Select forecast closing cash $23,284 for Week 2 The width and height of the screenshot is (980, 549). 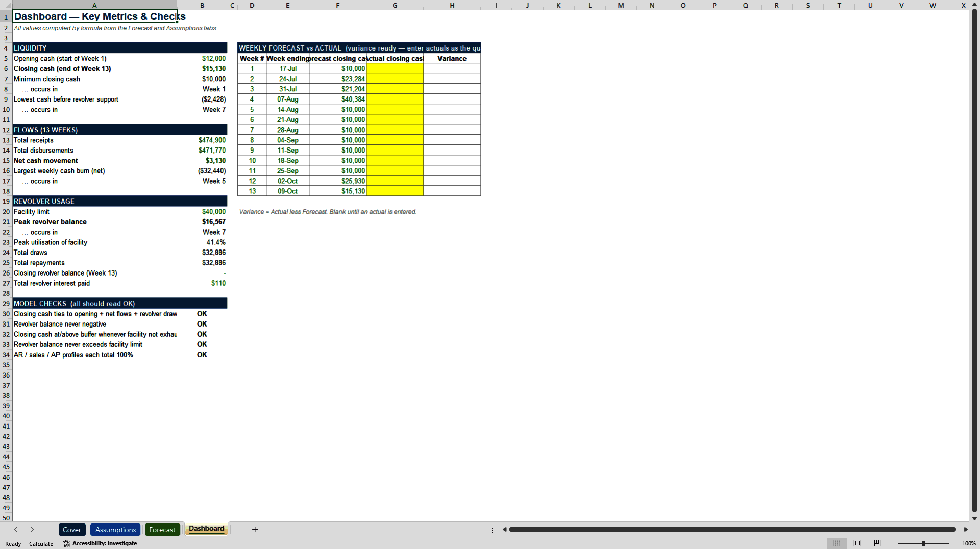(x=338, y=79)
